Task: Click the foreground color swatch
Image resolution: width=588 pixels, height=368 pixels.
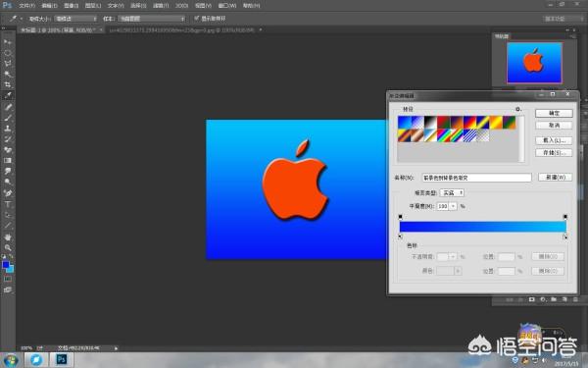Action: [5, 265]
